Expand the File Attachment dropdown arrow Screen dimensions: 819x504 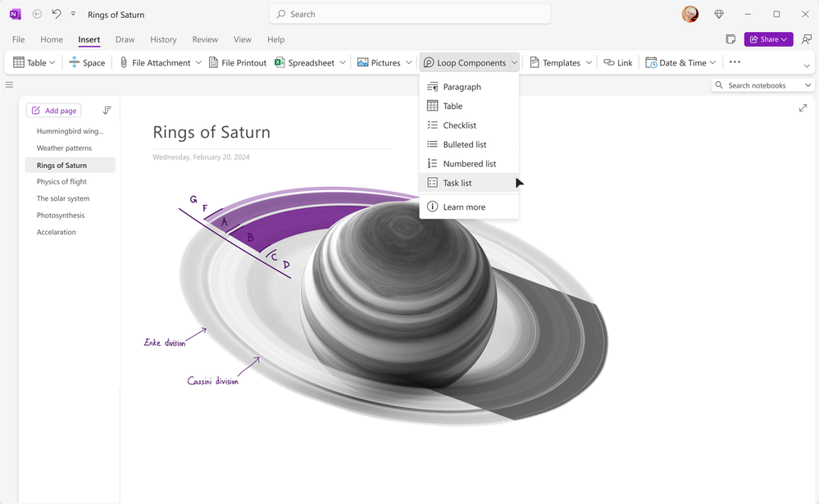pyautogui.click(x=198, y=62)
